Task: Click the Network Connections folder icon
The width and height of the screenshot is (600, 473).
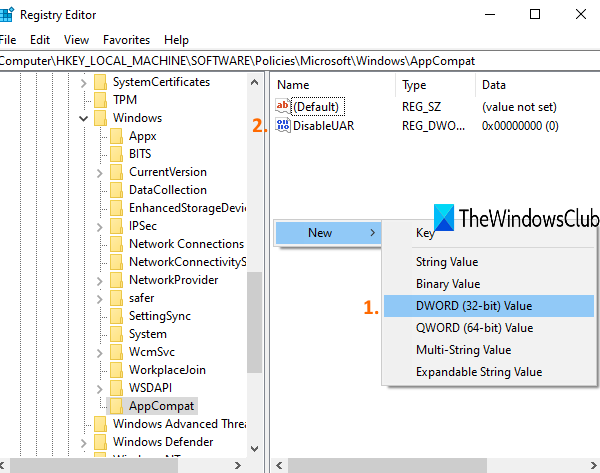Action: tap(117, 244)
